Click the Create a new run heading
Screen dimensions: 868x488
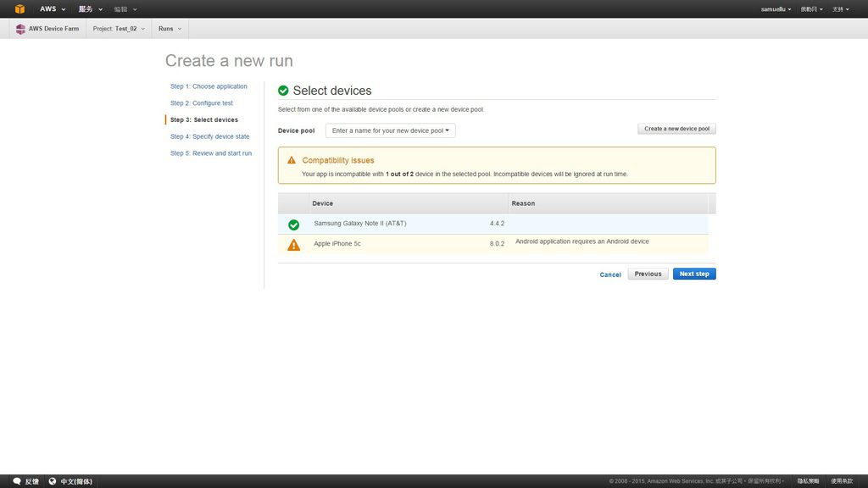pos(229,61)
